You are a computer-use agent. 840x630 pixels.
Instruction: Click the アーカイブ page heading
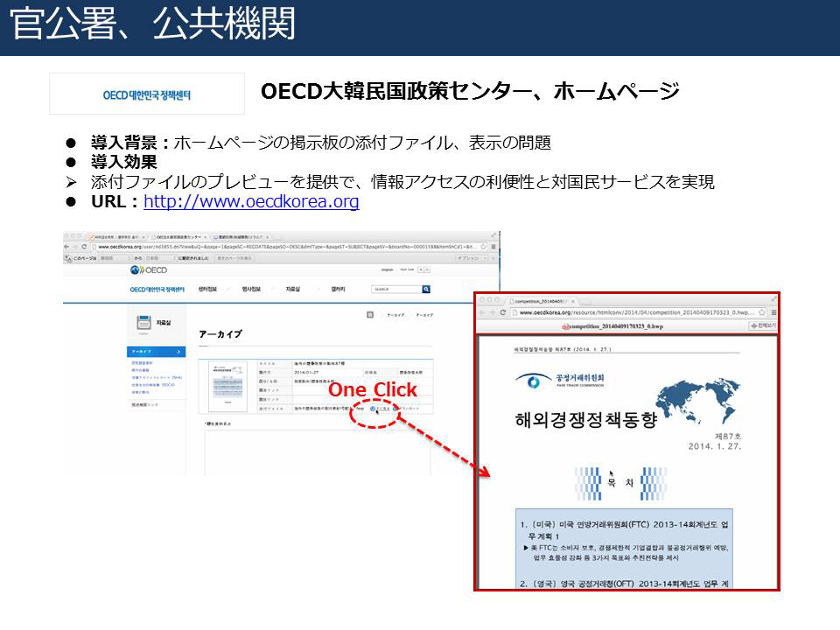click(x=220, y=334)
